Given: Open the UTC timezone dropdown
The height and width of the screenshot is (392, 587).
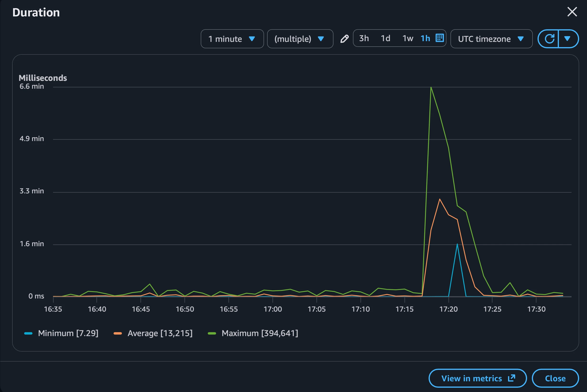Looking at the screenshot, I should tap(491, 39).
